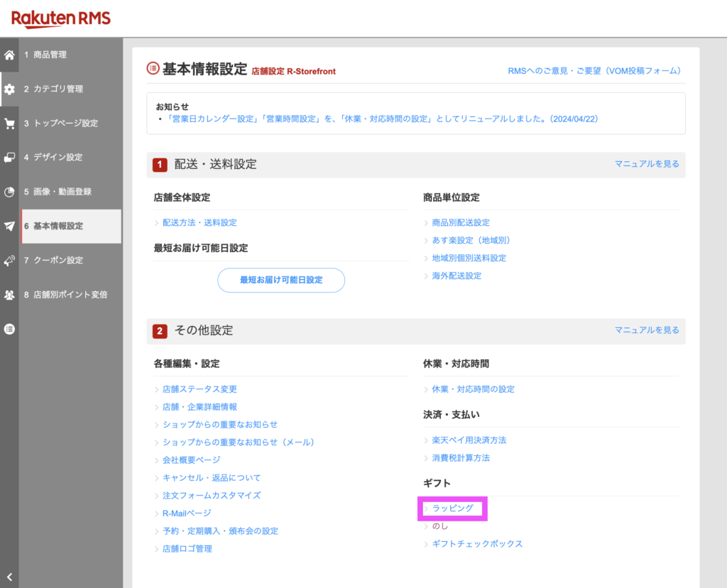Open 注文フォームカスタマイズ link
The height and width of the screenshot is (588, 727).
tap(212, 495)
